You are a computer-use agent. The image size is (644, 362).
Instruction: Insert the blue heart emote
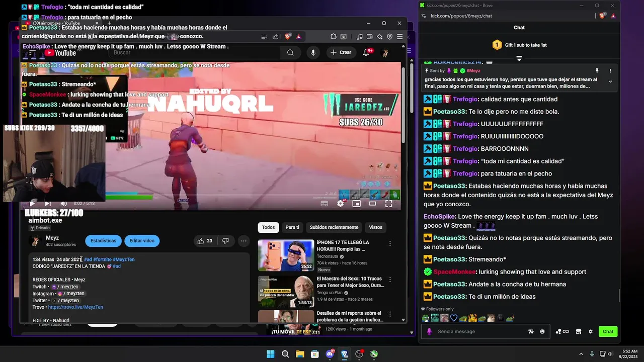point(454,318)
